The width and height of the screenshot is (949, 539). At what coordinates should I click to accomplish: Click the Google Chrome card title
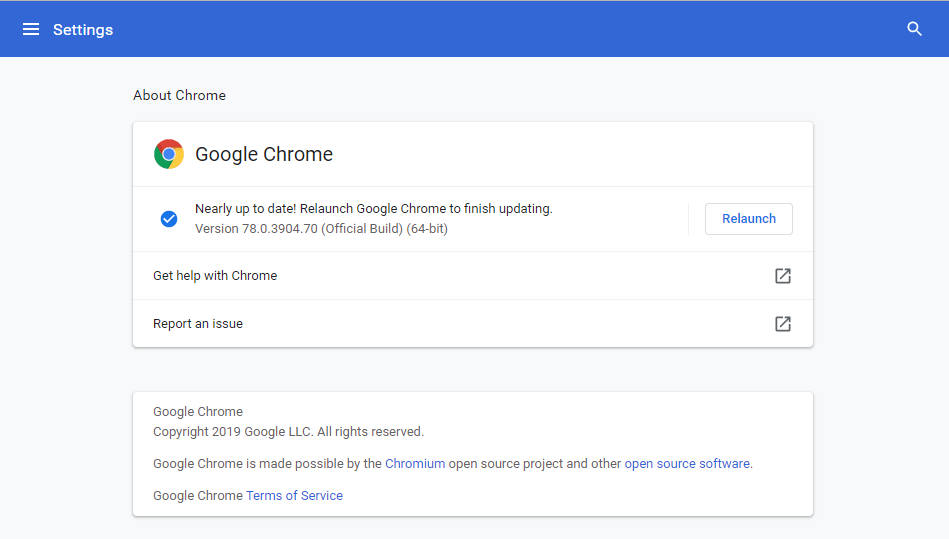pyautogui.click(x=264, y=154)
